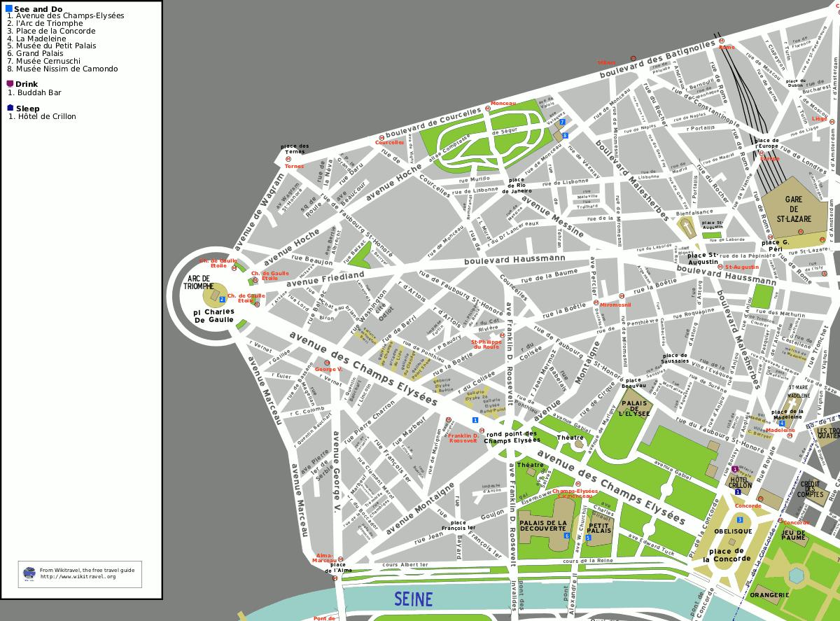Click blue marker 6 on Palais de la Découverte
Image resolution: width=840 pixels, height=621 pixels.
(x=566, y=536)
